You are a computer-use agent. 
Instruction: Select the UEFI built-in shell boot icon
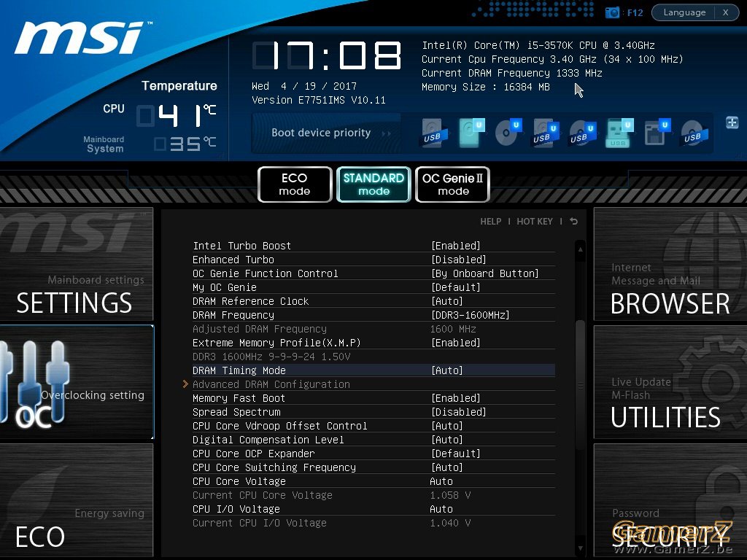point(657,133)
